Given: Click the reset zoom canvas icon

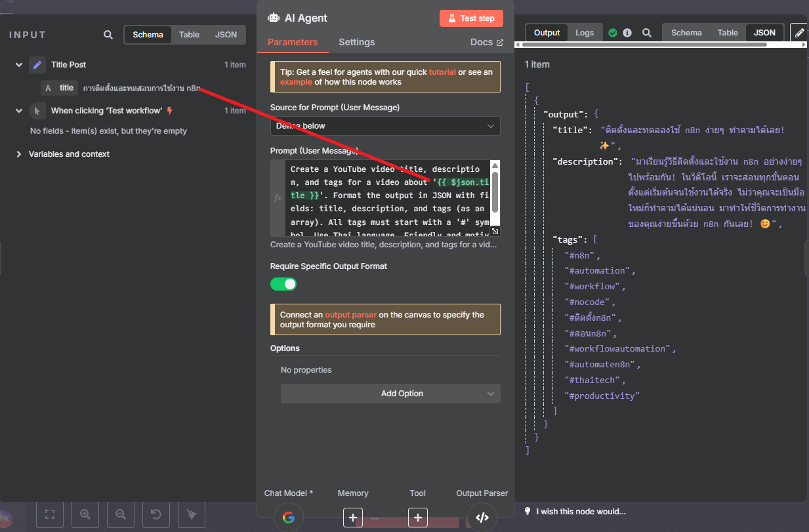Looking at the screenshot, I should (156, 515).
